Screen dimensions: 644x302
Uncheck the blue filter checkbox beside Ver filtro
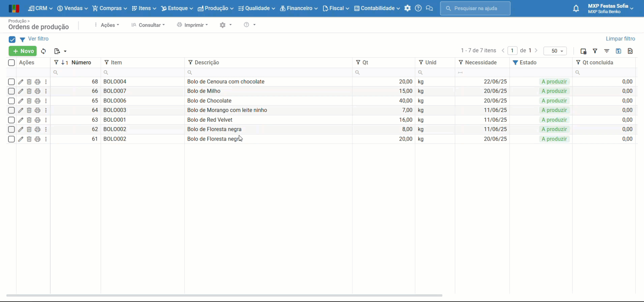(12, 39)
